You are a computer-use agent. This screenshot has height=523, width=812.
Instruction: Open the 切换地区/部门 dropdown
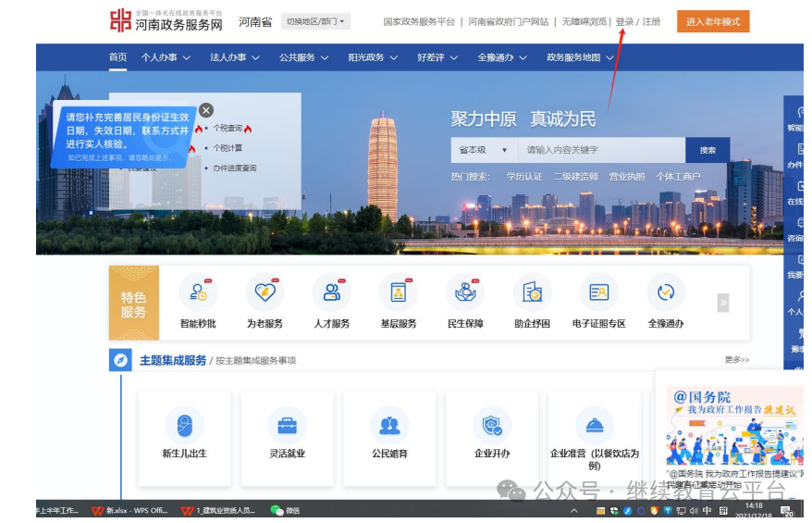point(316,21)
